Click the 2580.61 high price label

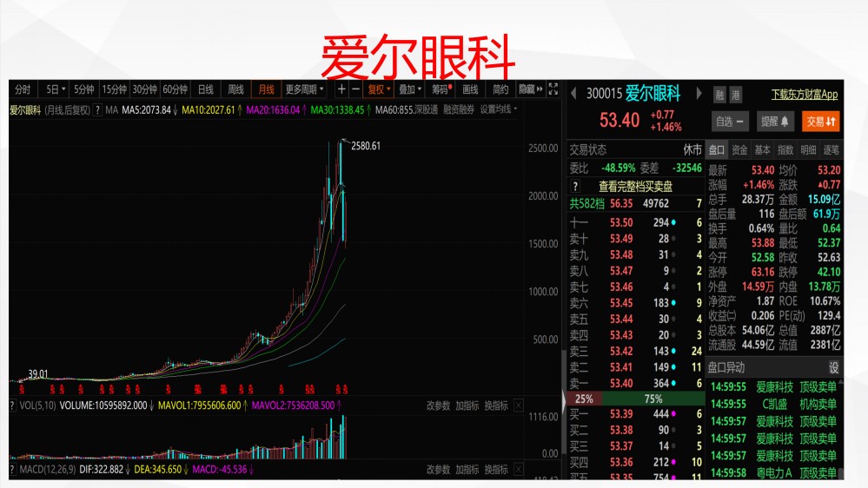click(366, 146)
